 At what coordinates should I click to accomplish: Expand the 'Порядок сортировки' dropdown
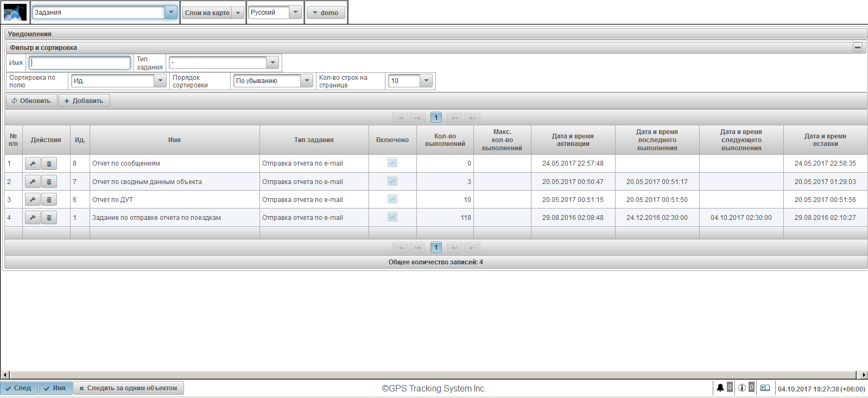(x=307, y=81)
